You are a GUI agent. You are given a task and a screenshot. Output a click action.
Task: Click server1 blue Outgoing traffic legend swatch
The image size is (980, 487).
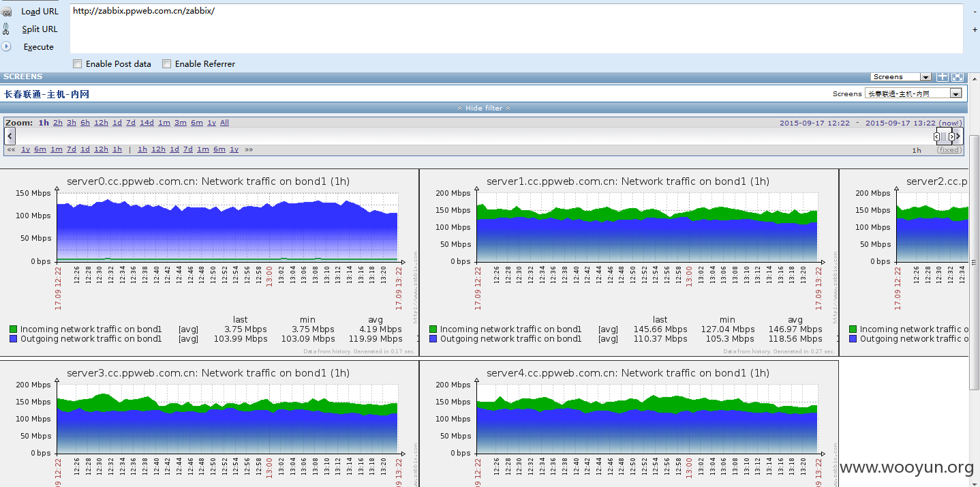click(x=433, y=338)
